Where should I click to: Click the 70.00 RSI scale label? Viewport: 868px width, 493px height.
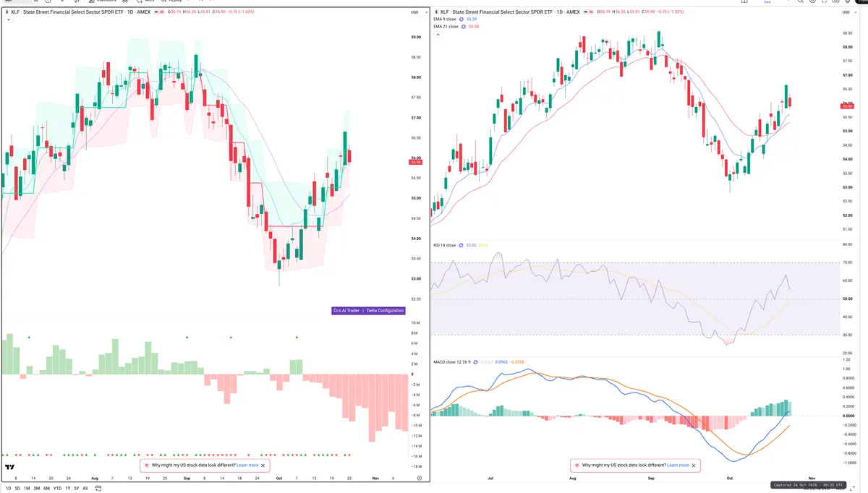point(848,262)
